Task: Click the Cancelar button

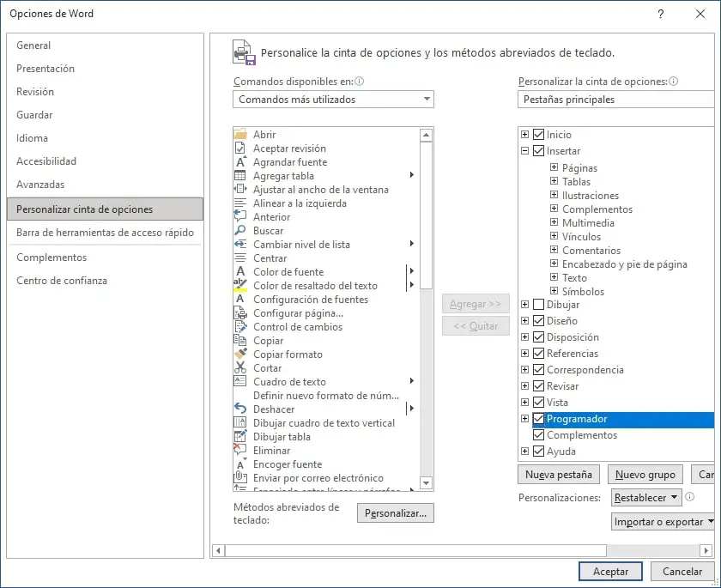Action: pos(682,572)
